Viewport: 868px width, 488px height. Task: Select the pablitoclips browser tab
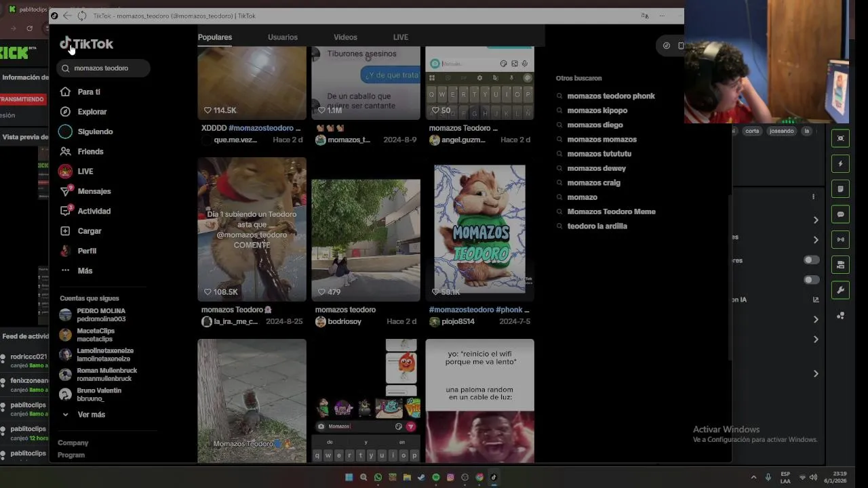coord(27,9)
